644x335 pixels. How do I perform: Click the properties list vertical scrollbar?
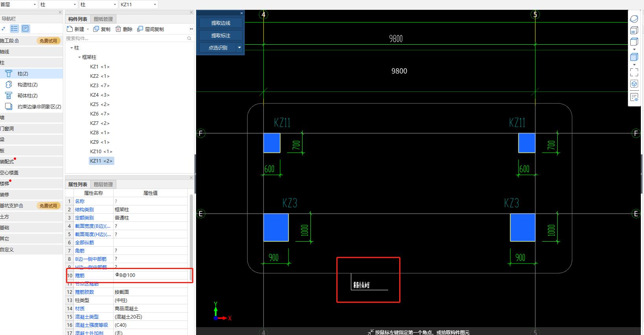[x=191, y=238]
